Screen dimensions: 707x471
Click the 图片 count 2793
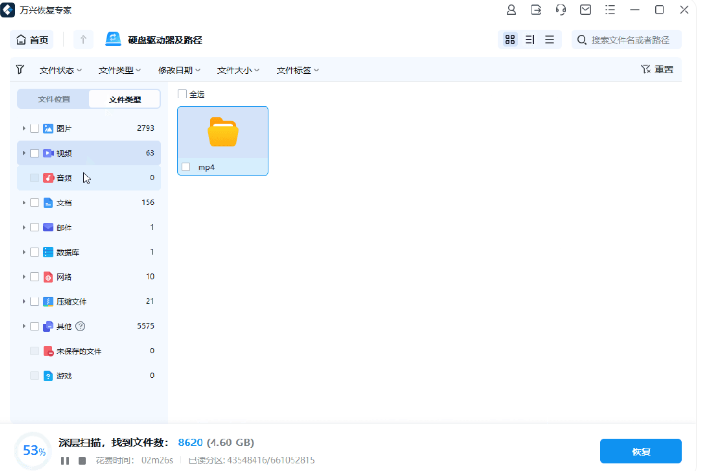(x=146, y=128)
